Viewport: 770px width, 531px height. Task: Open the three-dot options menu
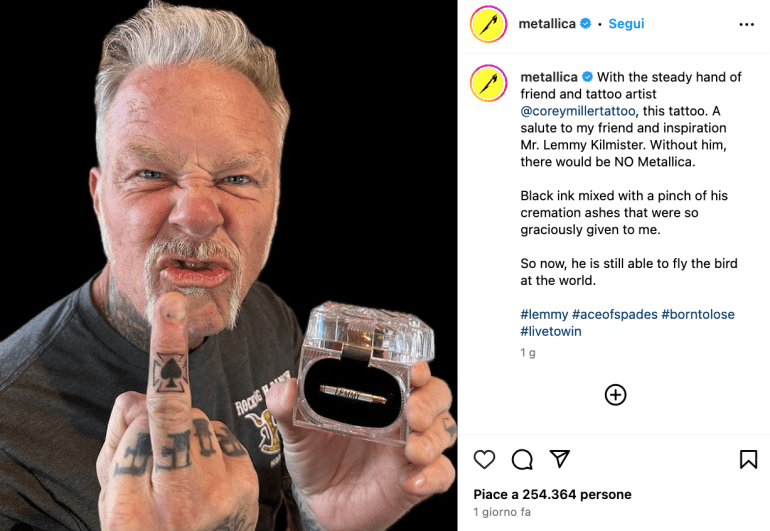746,24
